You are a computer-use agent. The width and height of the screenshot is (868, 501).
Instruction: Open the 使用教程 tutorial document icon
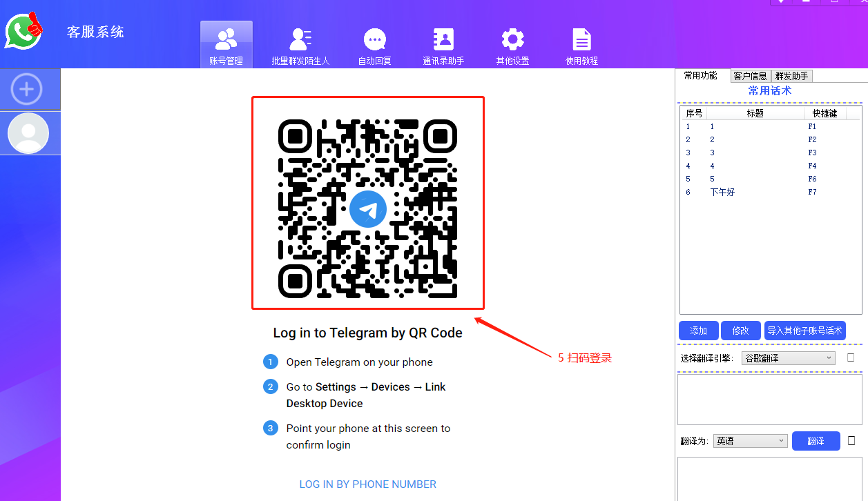click(582, 46)
